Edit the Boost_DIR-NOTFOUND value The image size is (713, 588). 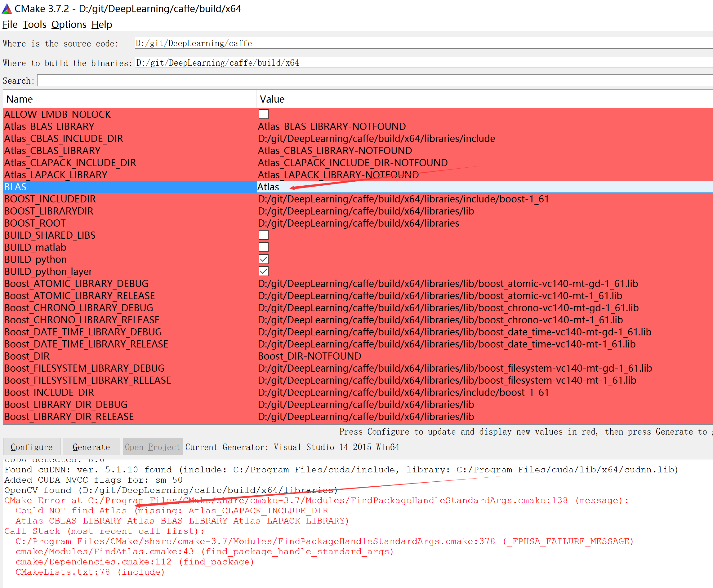click(485, 356)
